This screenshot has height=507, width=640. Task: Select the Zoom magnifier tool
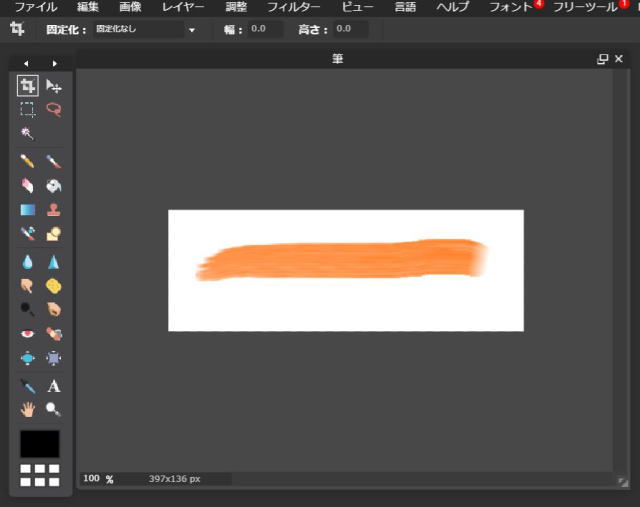pyautogui.click(x=53, y=409)
